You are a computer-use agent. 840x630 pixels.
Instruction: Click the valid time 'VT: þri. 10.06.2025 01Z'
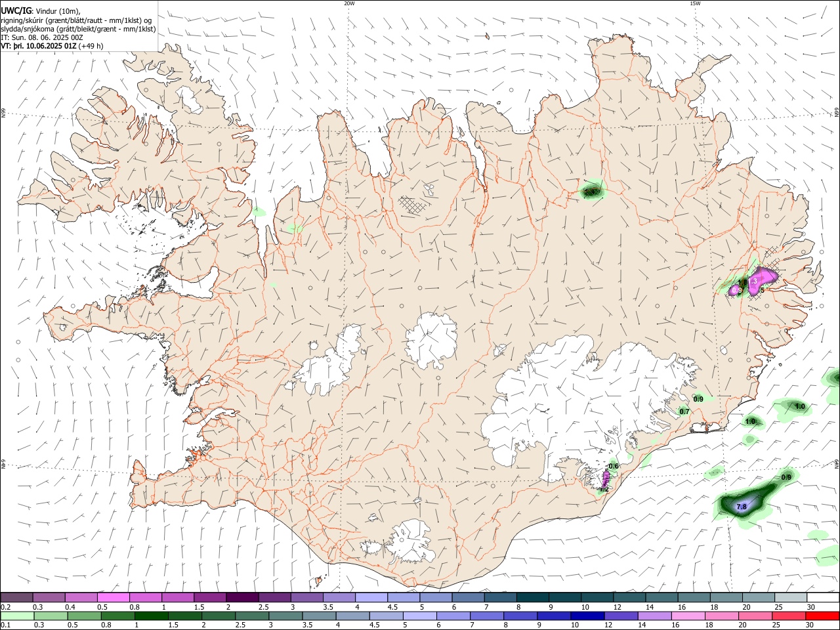(x=39, y=46)
